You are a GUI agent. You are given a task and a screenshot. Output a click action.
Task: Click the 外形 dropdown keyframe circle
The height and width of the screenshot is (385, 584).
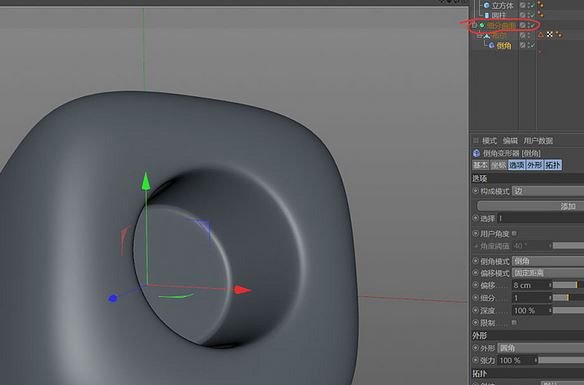click(x=476, y=348)
